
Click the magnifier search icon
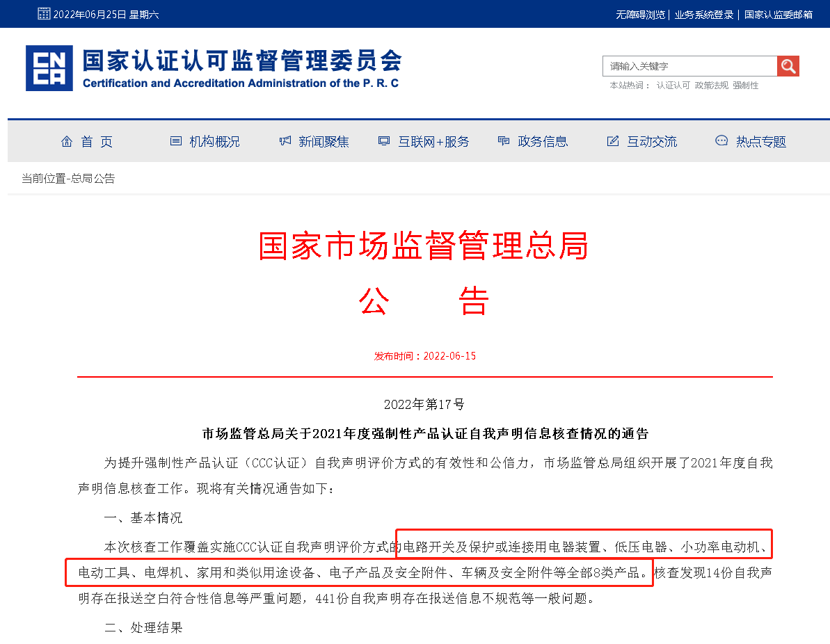788,65
